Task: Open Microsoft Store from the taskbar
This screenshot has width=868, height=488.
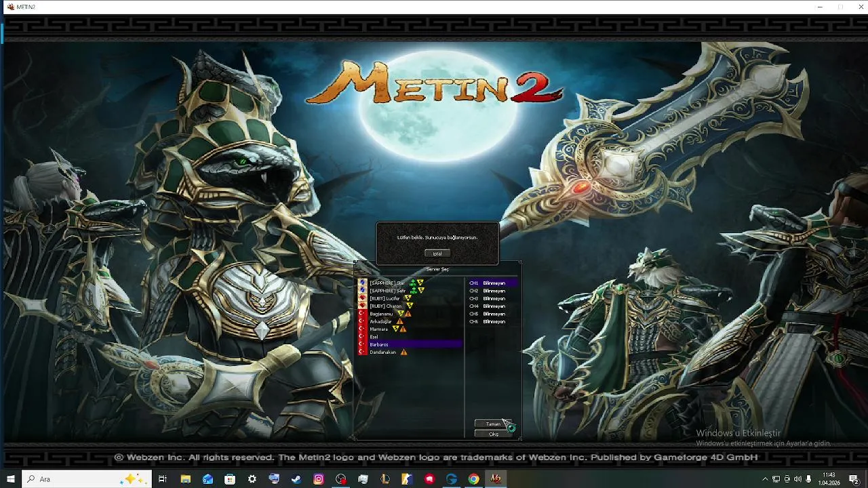Action: pyautogui.click(x=230, y=479)
